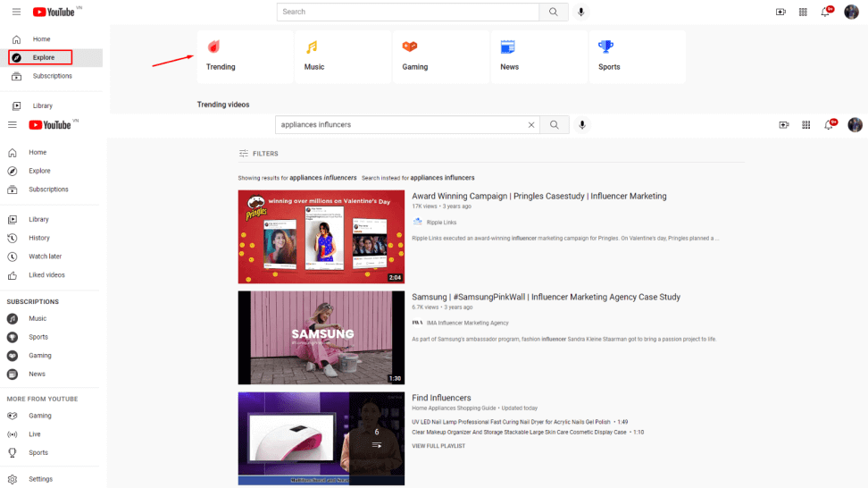This screenshot has width=868, height=488.
Task: Open the account avatar in the top header
Action: [851, 12]
